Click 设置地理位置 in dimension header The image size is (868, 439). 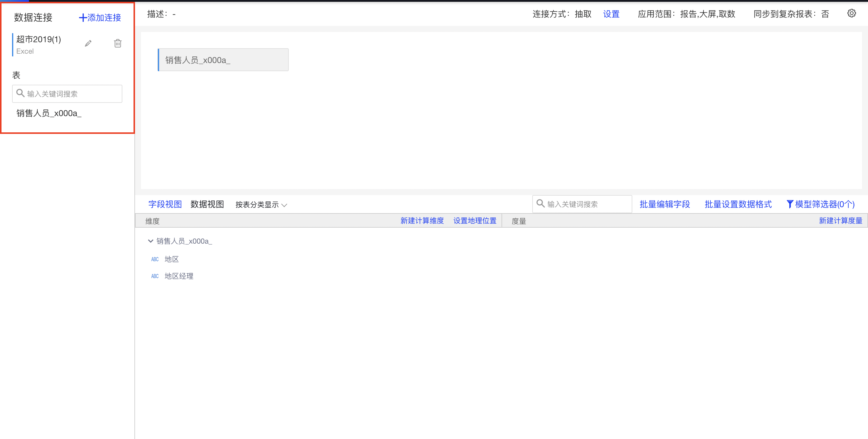point(474,220)
